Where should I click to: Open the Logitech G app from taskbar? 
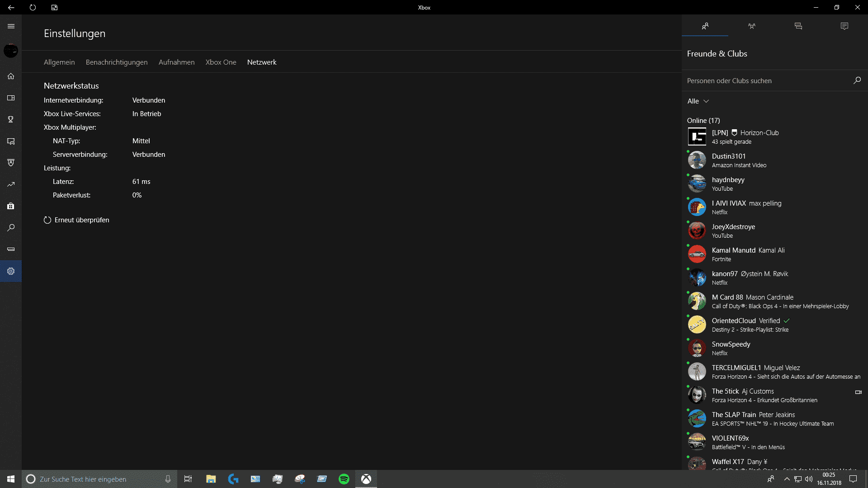233,479
